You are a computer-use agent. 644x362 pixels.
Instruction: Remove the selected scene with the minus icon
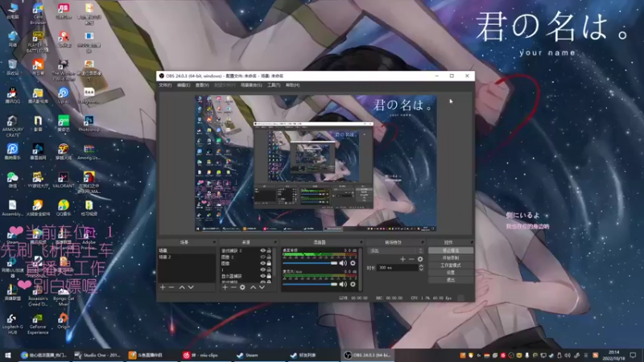(x=171, y=287)
